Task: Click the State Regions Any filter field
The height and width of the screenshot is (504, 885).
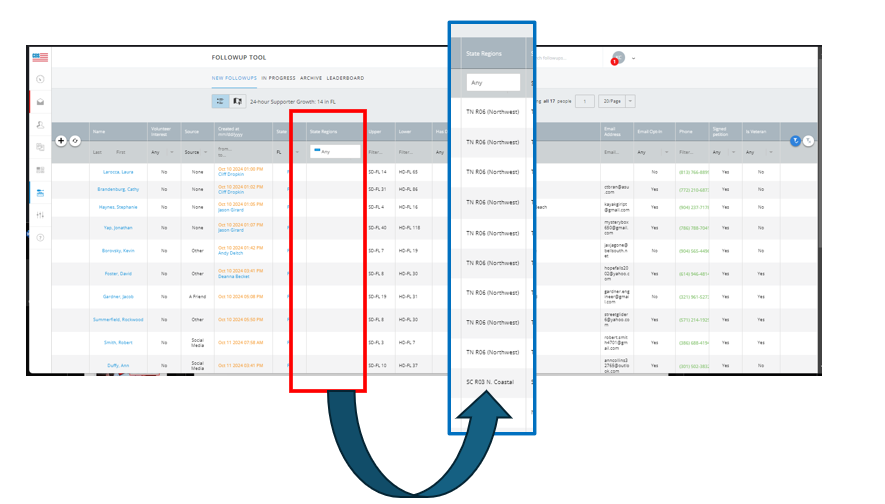Action: pyautogui.click(x=335, y=151)
